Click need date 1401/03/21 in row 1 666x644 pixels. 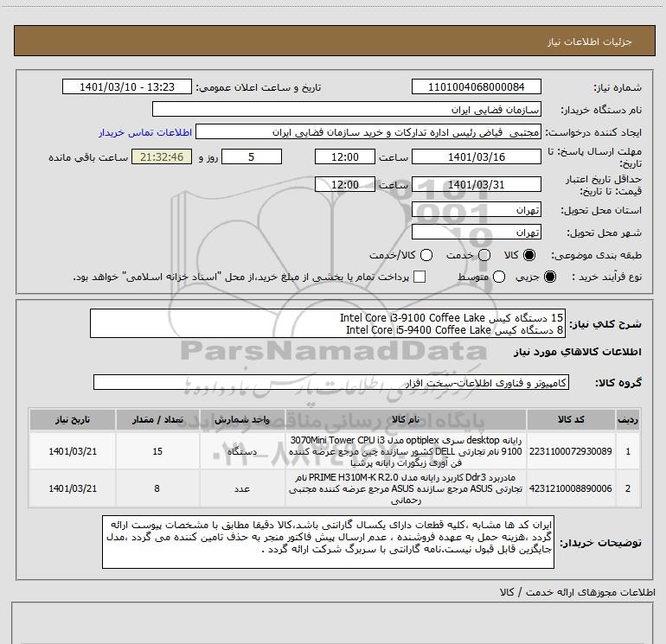tap(73, 451)
